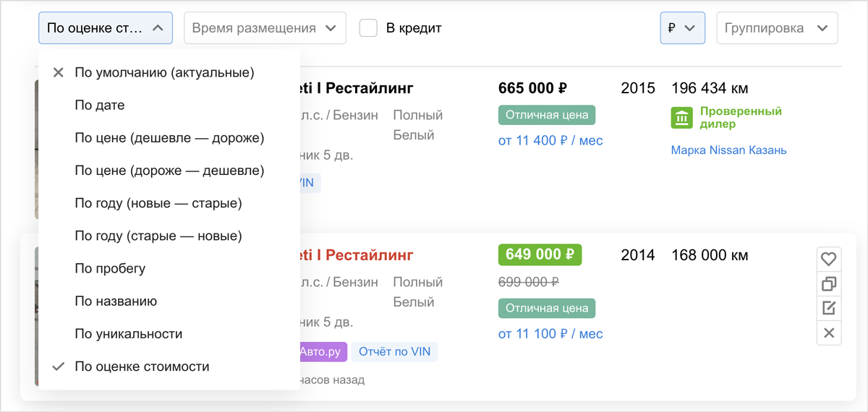The width and height of the screenshot is (868, 412).
Task: Click the Отчёт по VIN badge
Action: coord(395,352)
